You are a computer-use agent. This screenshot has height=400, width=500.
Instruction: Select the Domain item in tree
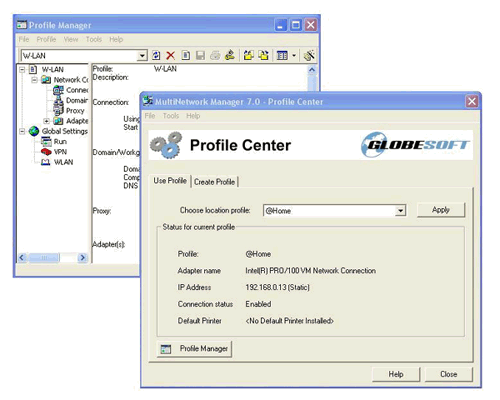point(77,100)
